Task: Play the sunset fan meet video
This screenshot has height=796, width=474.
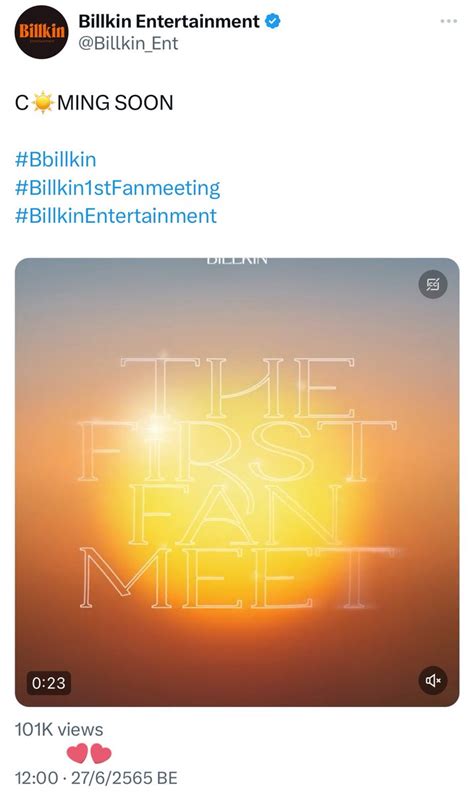Action: 237,482
